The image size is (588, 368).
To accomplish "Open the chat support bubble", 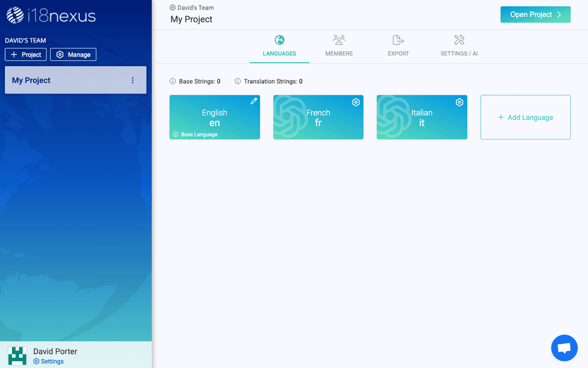I will point(564,348).
